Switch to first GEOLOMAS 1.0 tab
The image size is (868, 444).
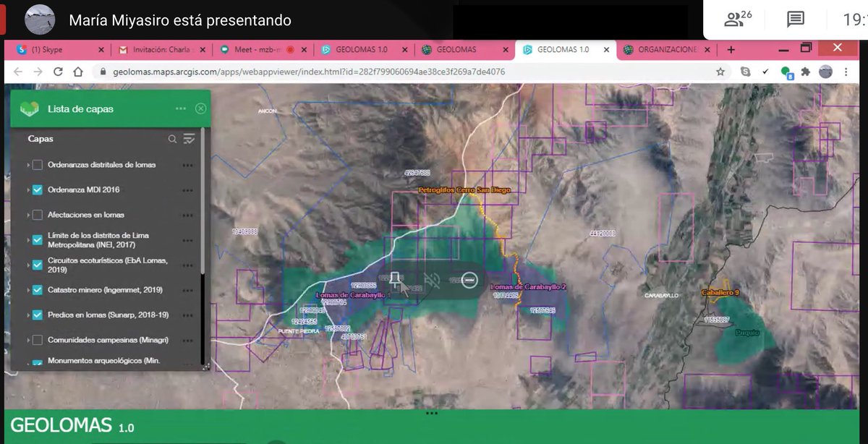click(x=364, y=50)
